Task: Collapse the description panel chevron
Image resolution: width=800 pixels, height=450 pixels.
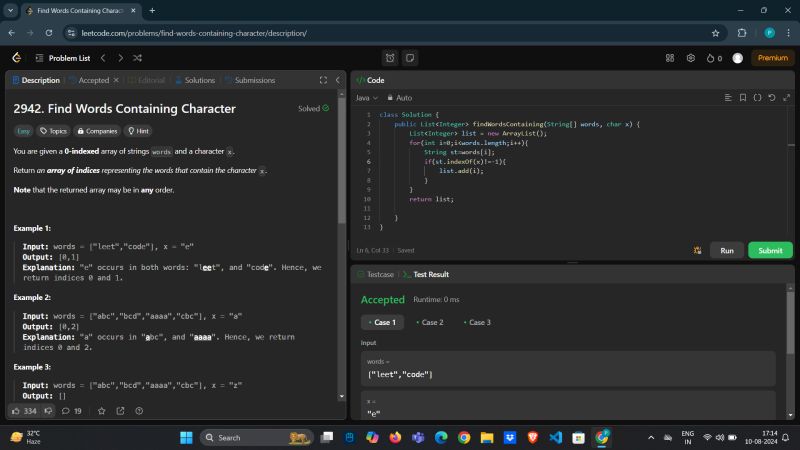Action: tap(338, 80)
